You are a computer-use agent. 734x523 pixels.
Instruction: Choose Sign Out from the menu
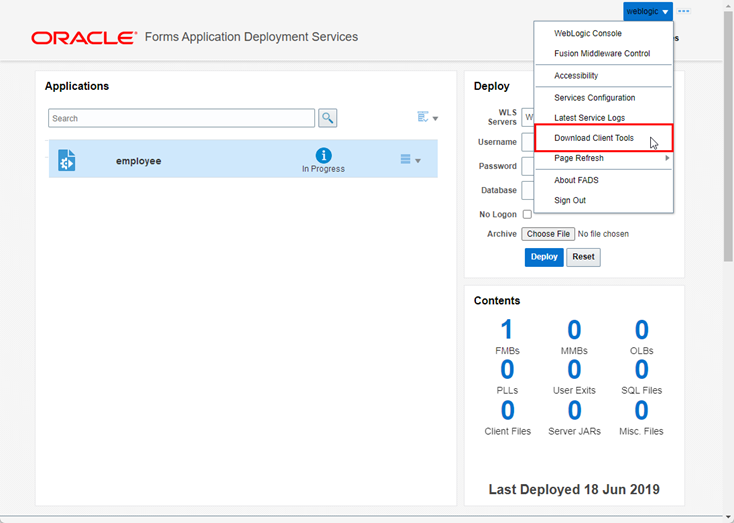(x=570, y=200)
